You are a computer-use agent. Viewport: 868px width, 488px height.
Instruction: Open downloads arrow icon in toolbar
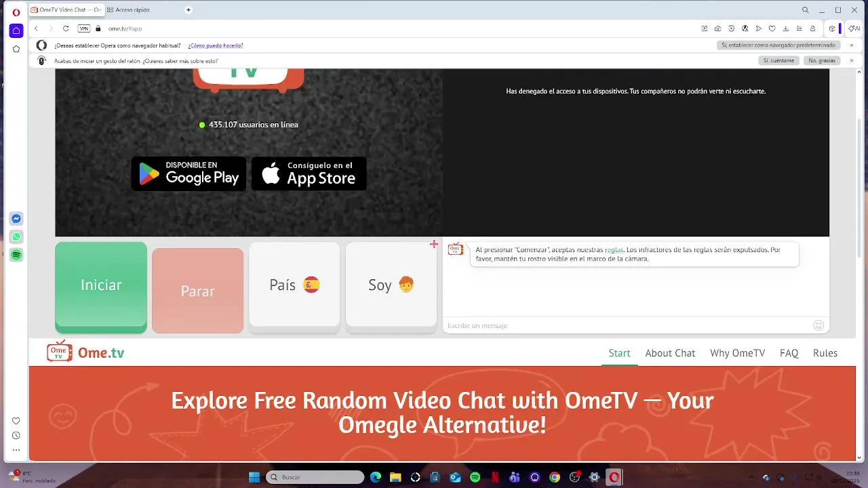(785, 28)
